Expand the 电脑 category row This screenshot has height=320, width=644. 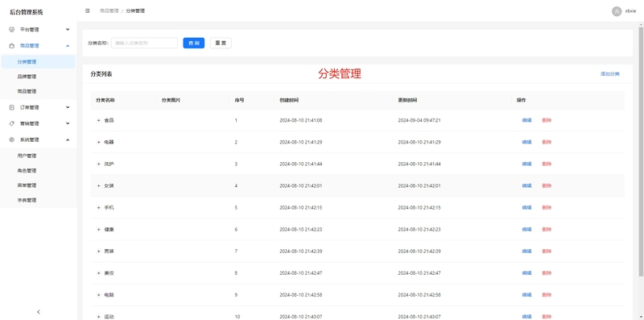click(98, 295)
